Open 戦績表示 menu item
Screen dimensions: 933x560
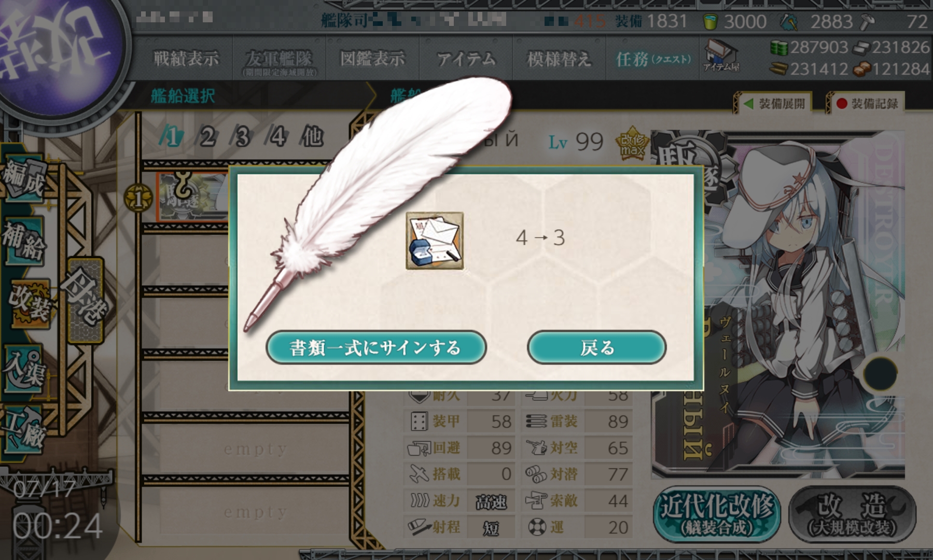186,59
